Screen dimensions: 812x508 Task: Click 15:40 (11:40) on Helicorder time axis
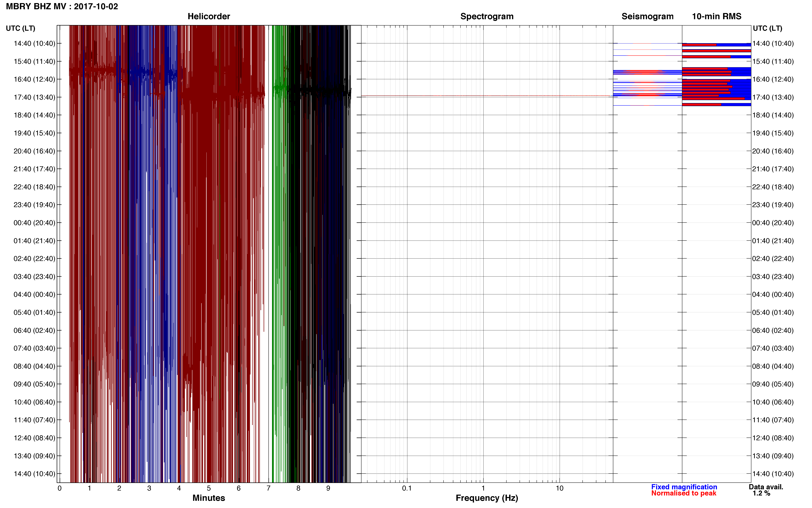click(34, 62)
